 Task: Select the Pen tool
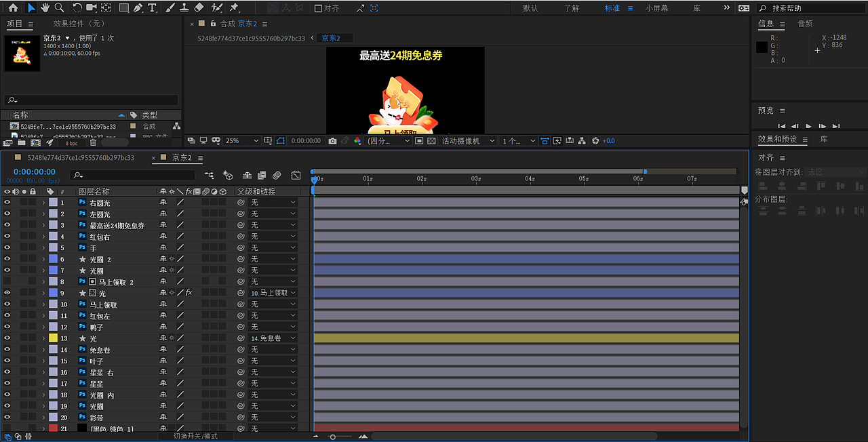pyautogui.click(x=138, y=8)
